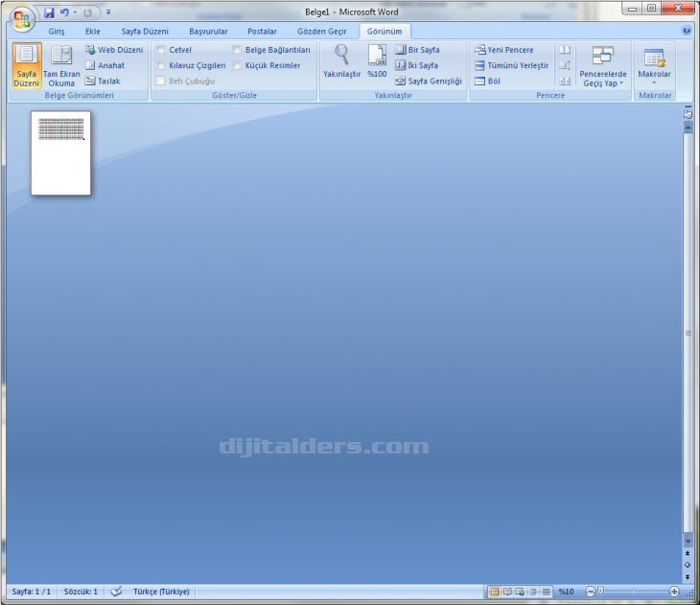The image size is (700, 605).
Task: Enable Belge Bağlantıları checkbox
Action: [x=237, y=50]
